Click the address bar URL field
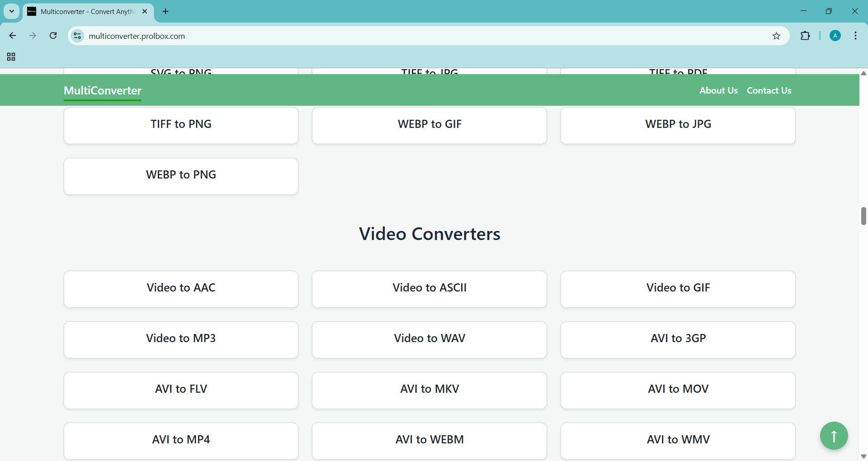 [407, 36]
